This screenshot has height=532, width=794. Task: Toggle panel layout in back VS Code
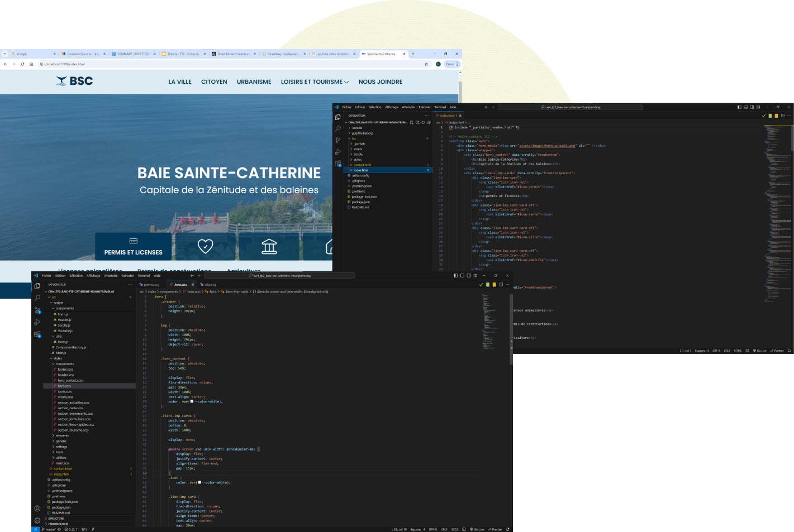[745, 107]
